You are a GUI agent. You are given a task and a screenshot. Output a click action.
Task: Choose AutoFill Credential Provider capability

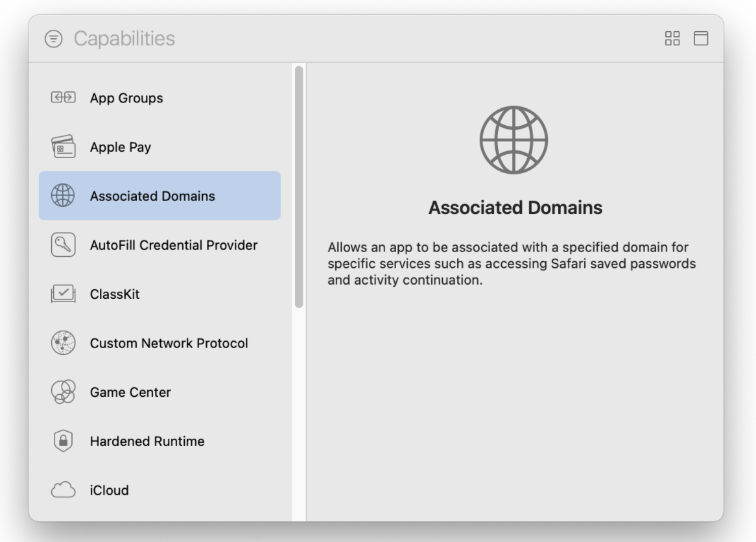[x=159, y=245]
